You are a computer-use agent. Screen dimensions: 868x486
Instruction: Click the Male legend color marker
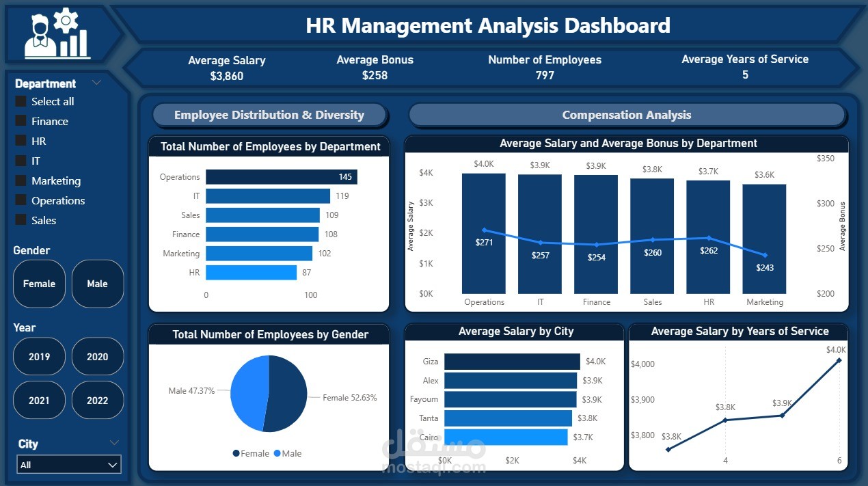coord(277,453)
